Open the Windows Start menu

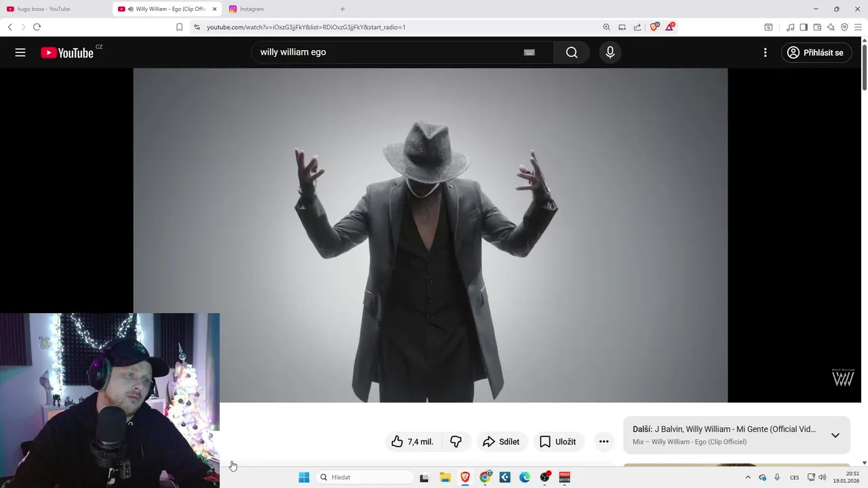tap(304, 477)
